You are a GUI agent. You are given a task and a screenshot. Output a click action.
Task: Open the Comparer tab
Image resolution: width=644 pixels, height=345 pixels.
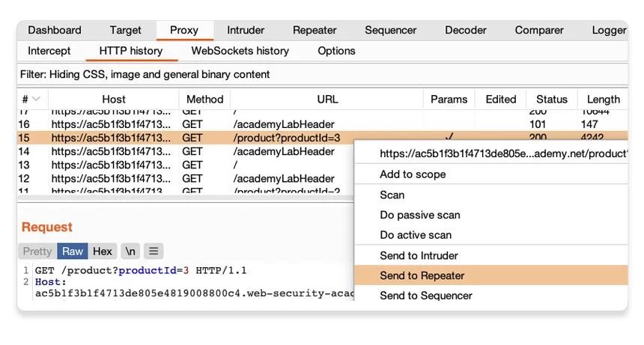[539, 30]
